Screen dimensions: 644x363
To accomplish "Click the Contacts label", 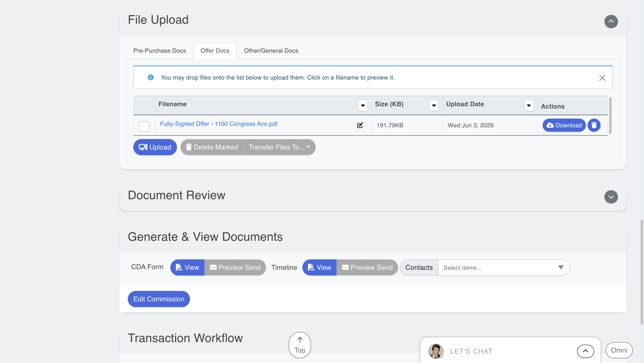I will click(x=419, y=268).
